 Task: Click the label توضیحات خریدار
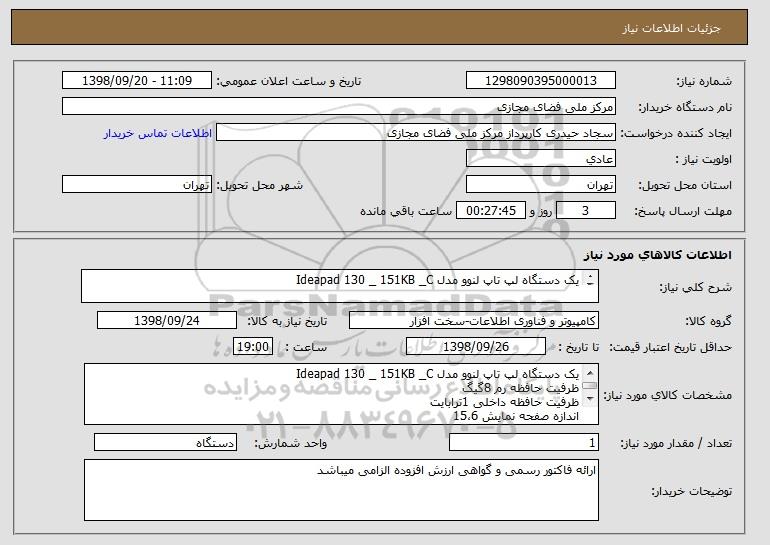pyautogui.click(x=691, y=491)
